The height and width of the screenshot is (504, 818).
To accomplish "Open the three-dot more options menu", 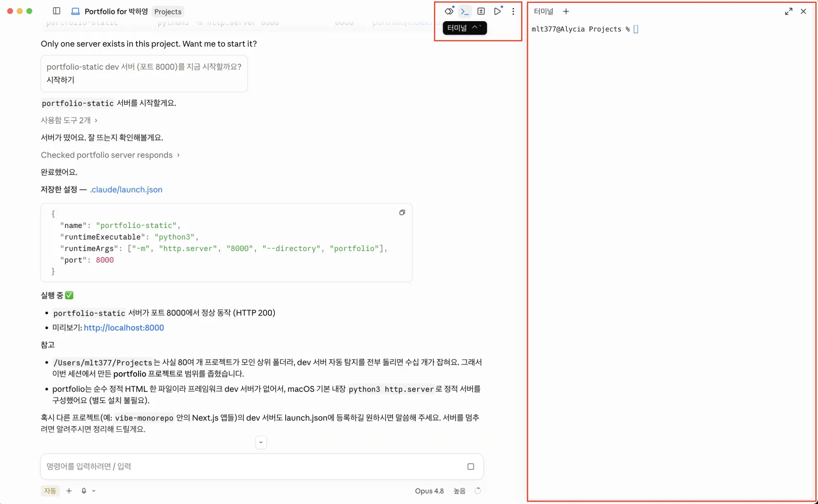I will 513,11.
